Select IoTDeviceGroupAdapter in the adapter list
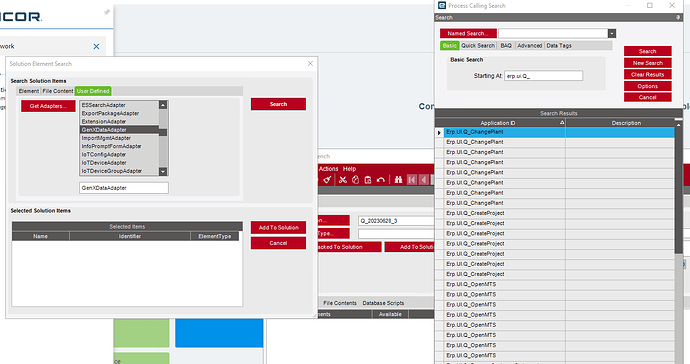The width and height of the screenshot is (690, 364). [119, 171]
